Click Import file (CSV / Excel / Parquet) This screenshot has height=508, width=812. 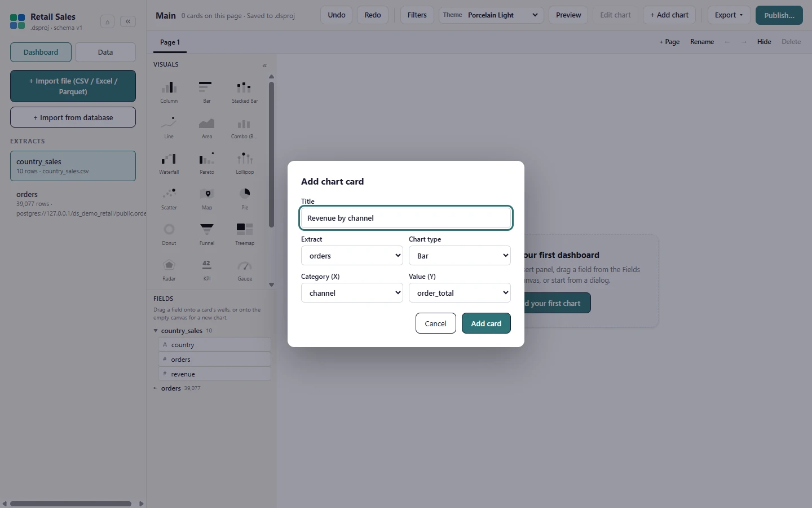pos(73,86)
